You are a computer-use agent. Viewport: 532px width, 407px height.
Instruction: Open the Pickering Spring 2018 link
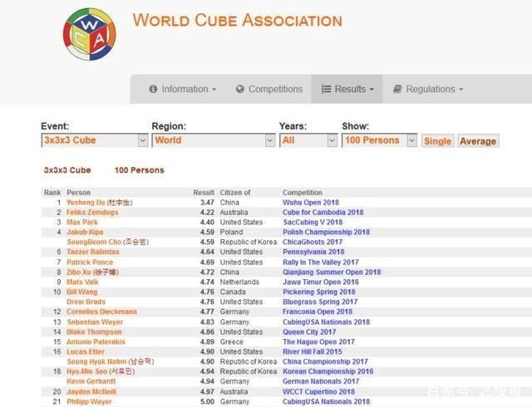click(x=319, y=292)
